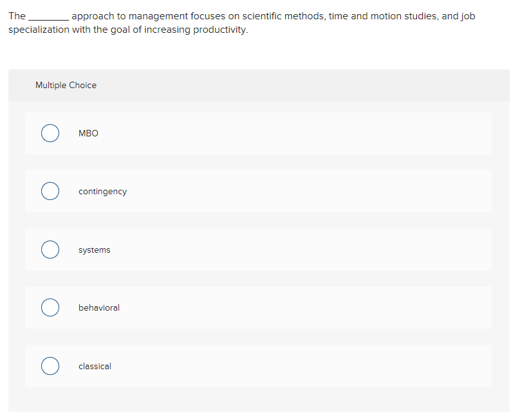Screen dimensions: 520x420
Task: Click the blank line in the question
Action: point(49,18)
